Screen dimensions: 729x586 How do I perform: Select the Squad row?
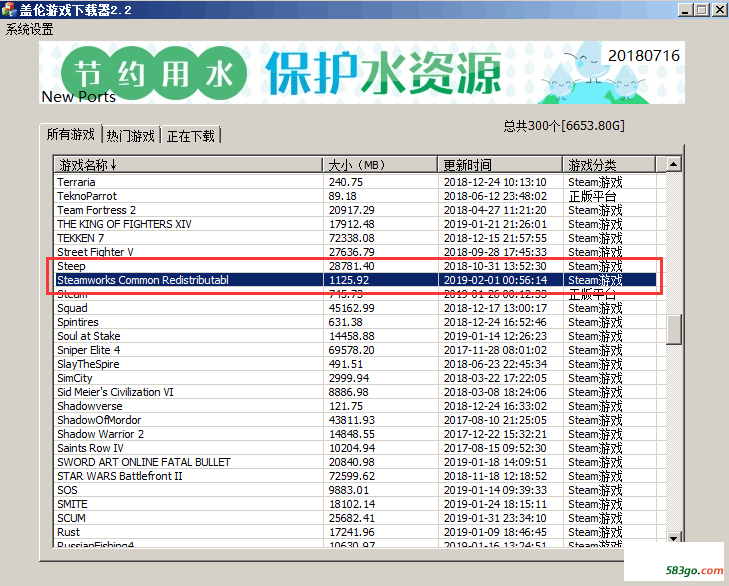(x=355, y=308)
